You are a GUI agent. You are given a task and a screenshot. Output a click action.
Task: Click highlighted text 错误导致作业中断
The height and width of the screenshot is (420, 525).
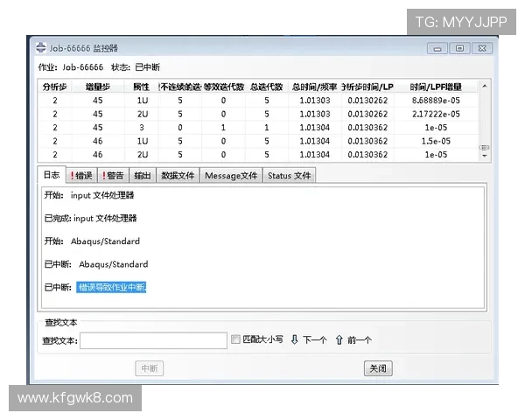point(111,287)
